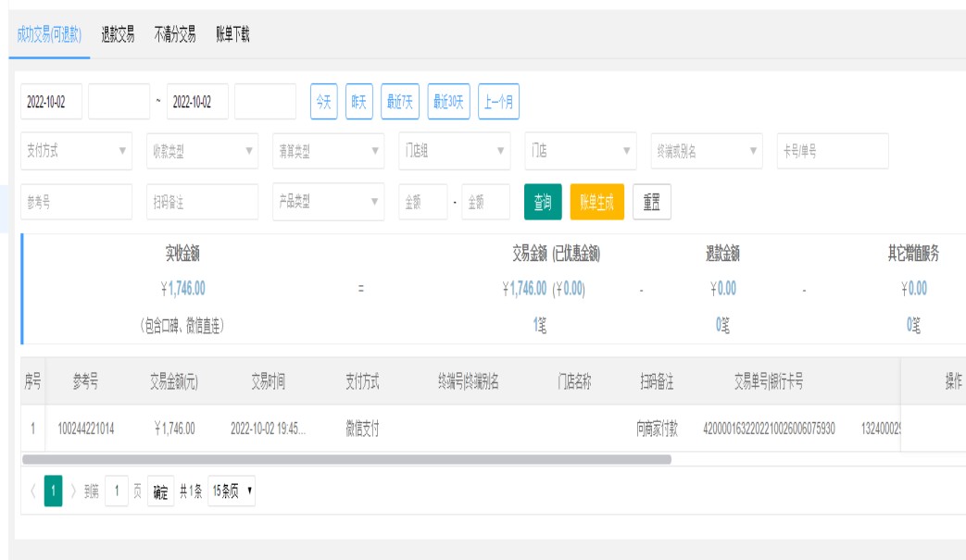Click the green 查询 button
The height and width of the screenshot is (560, 966).
(543, 203)
